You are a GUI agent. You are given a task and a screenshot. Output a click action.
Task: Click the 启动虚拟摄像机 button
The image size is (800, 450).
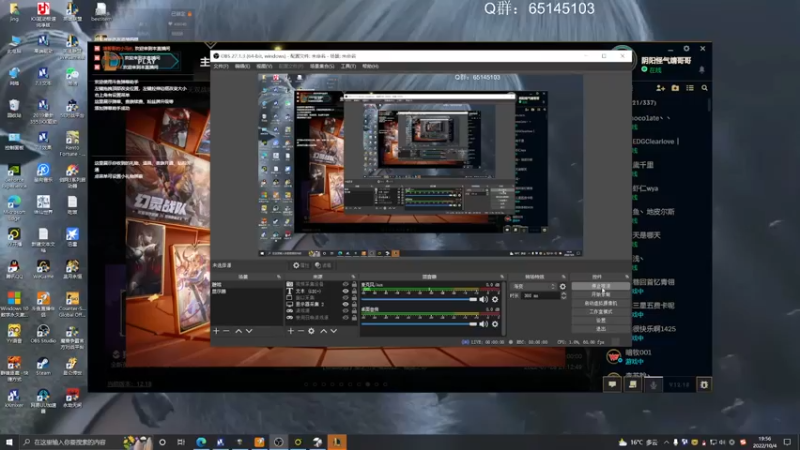pos(601,304)
